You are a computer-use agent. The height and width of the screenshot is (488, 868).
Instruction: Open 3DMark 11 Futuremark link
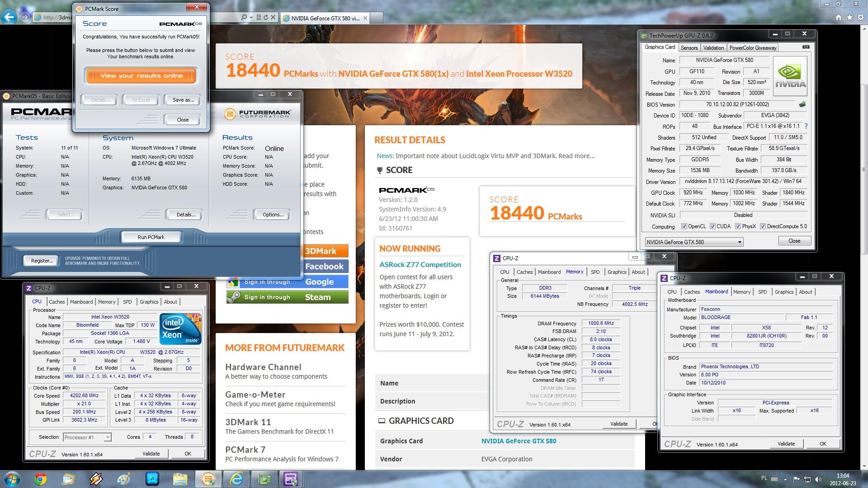coord(248,422)
